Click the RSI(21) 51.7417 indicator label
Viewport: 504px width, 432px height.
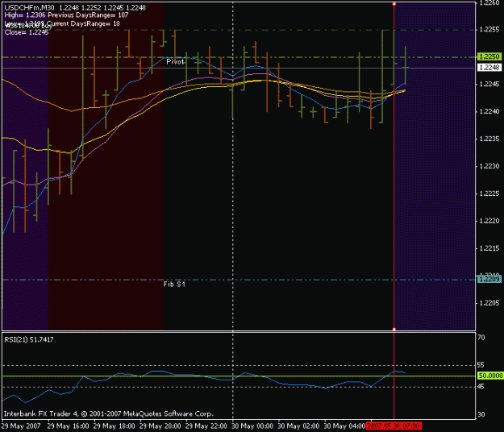(29, 339)
